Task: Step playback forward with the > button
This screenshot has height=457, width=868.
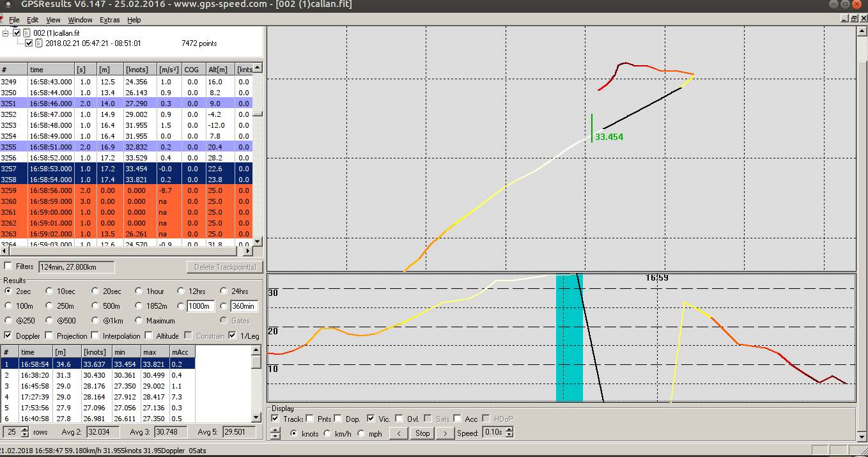Action: 445,433
